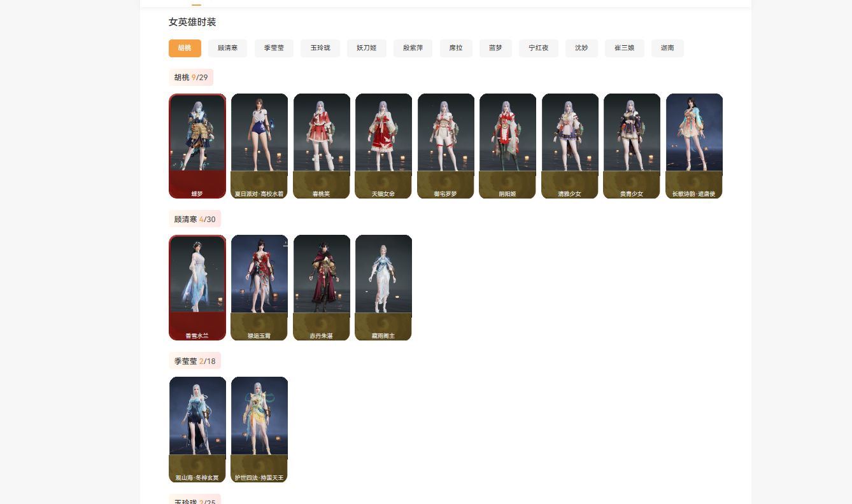Click the 沈妙 tab

coord(581,48)
